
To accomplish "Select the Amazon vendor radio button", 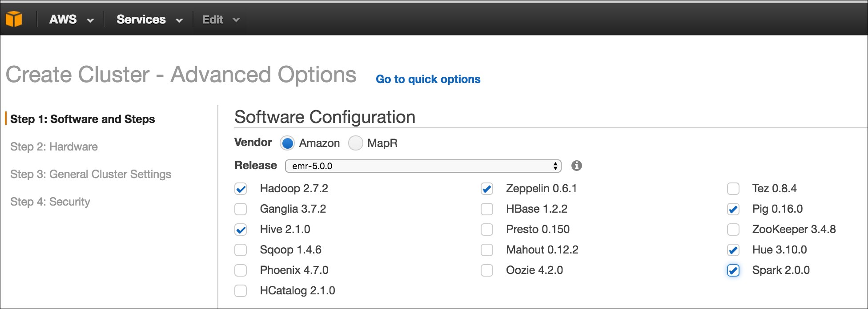I will tap(287, 143).
